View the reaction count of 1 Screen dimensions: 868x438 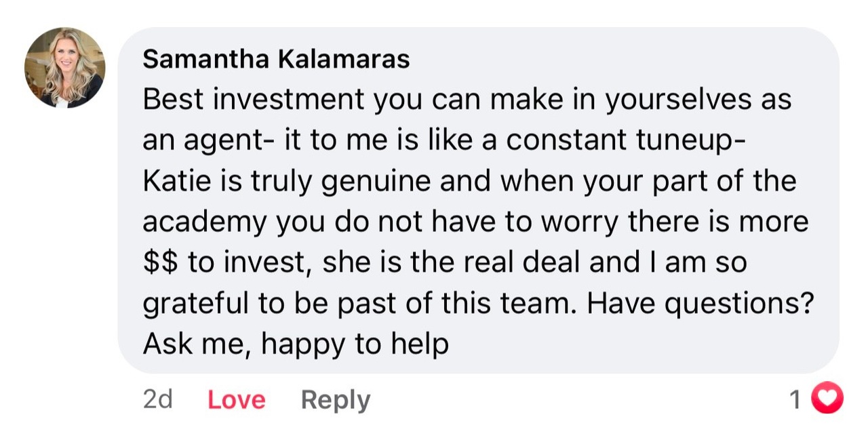[796, 399]
